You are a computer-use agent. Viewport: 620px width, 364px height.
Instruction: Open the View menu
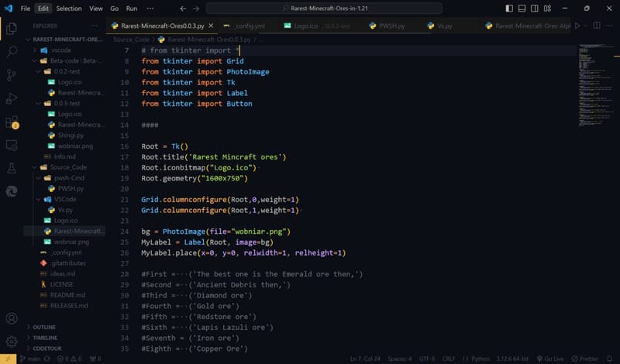[95, 9]
